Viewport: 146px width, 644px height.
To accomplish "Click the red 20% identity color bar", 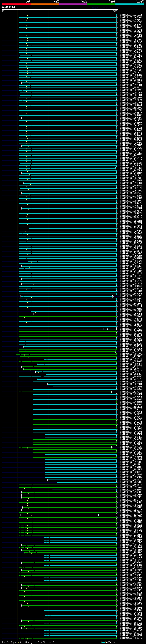I will pos(16,4).
